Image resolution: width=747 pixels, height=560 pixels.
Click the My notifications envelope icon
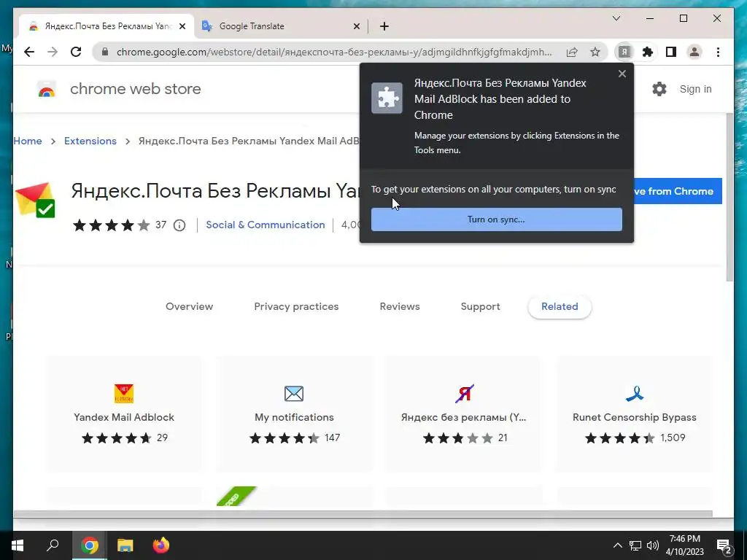[x=294, y=393]
